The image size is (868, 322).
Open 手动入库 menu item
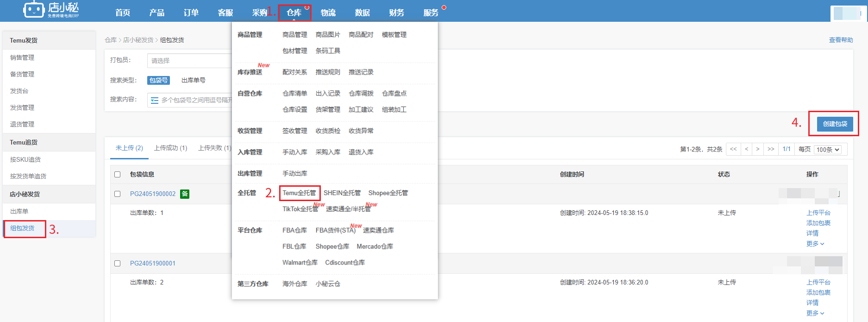[x=295, y=152]
